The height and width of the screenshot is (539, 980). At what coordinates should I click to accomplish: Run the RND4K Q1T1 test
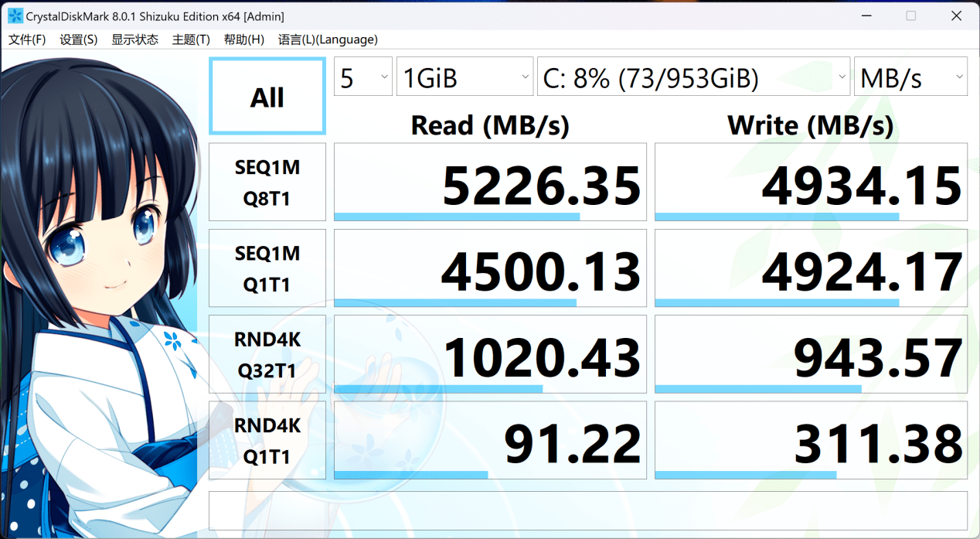[x=267, y=441]
